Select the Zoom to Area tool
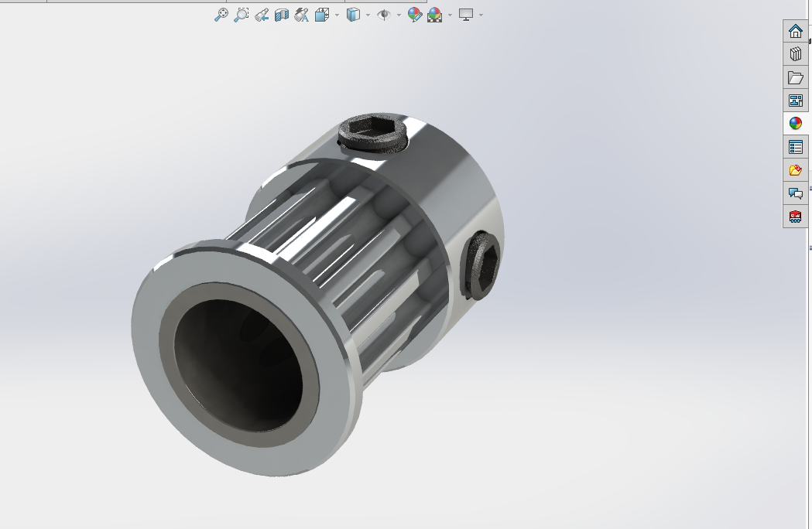The image size is (812, 529). click(241, 15)
